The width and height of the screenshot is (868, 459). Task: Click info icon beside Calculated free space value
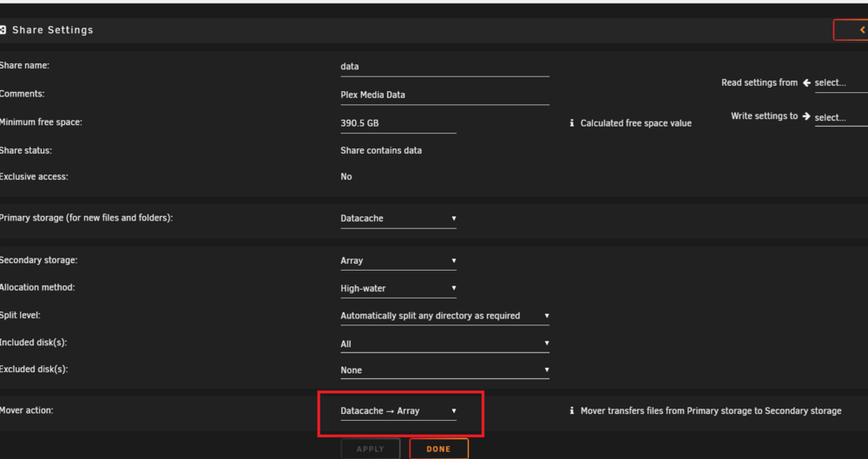point(571,123)
